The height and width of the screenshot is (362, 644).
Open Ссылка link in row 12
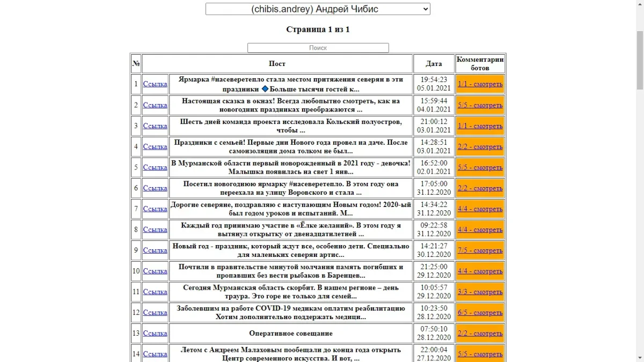coord(155,313)
